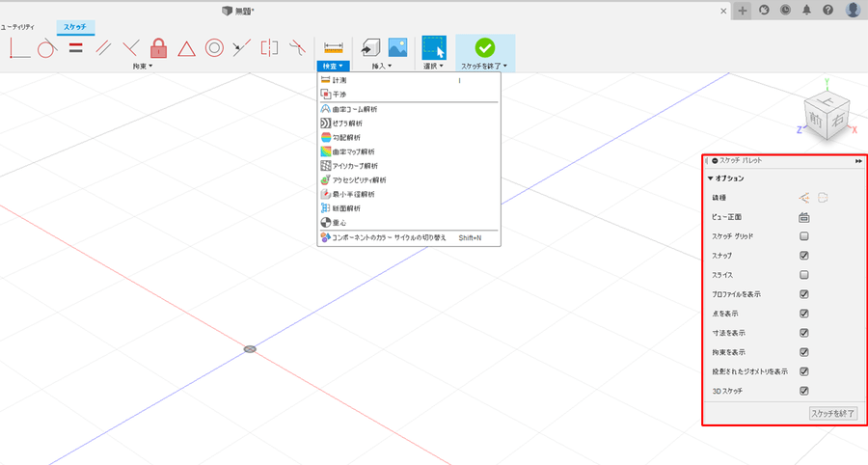Apply the equal constraint icon
The width and height of the screenshot is (868, 465).
[x=76, y=48]
